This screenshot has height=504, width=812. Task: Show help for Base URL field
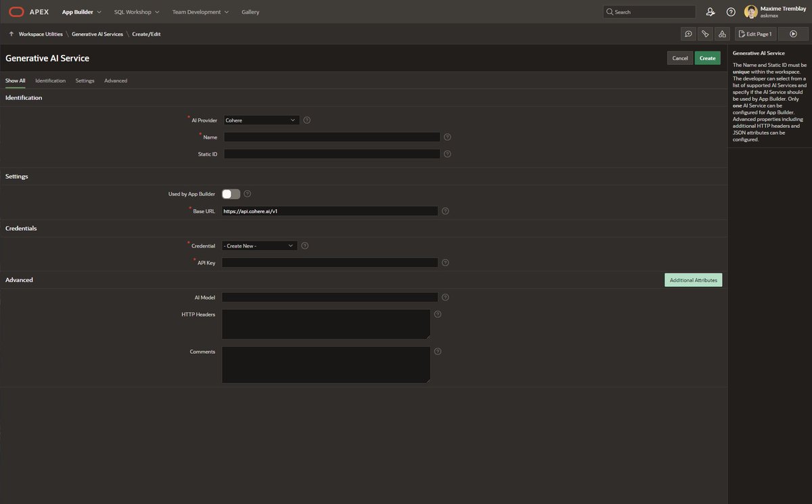pyautogui.click(x=445, y=211)
